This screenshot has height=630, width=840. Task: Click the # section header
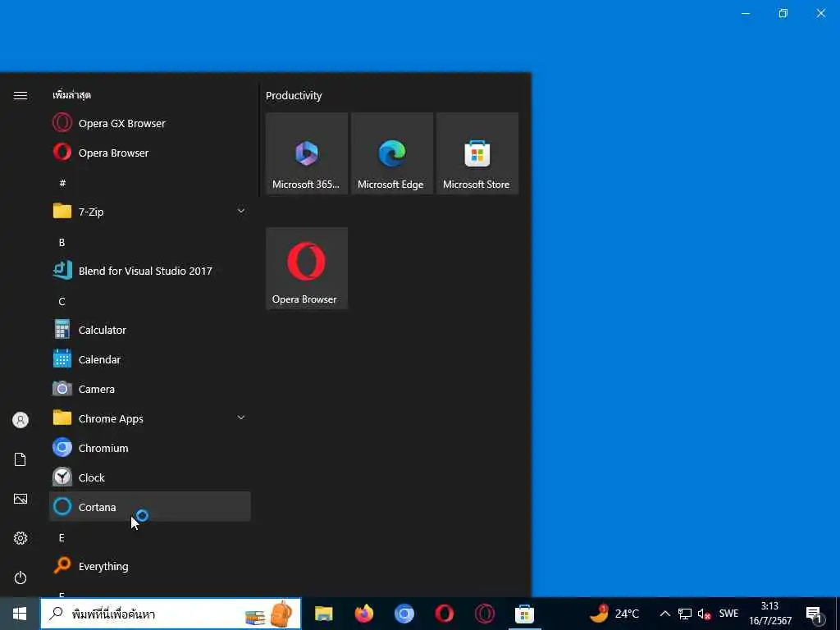(x=62, y=183)
